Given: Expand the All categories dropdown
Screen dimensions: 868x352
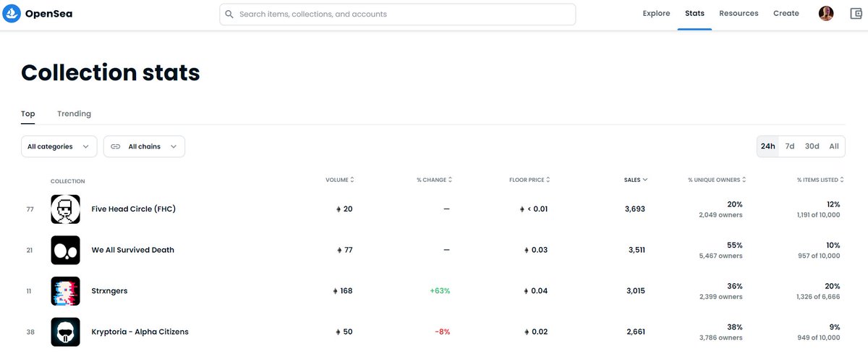Looking at the screenshot, I should click(x=59, y=146).
